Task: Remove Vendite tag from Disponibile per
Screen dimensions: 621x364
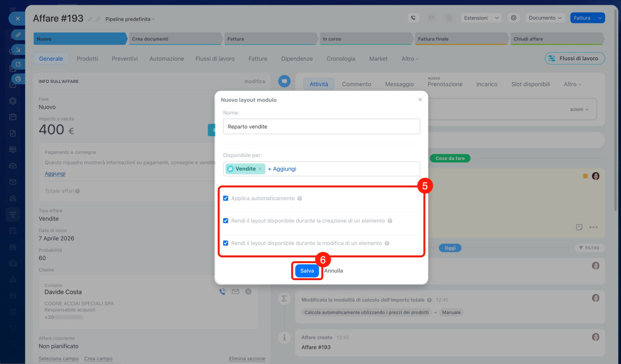Action: coord(260,169)
